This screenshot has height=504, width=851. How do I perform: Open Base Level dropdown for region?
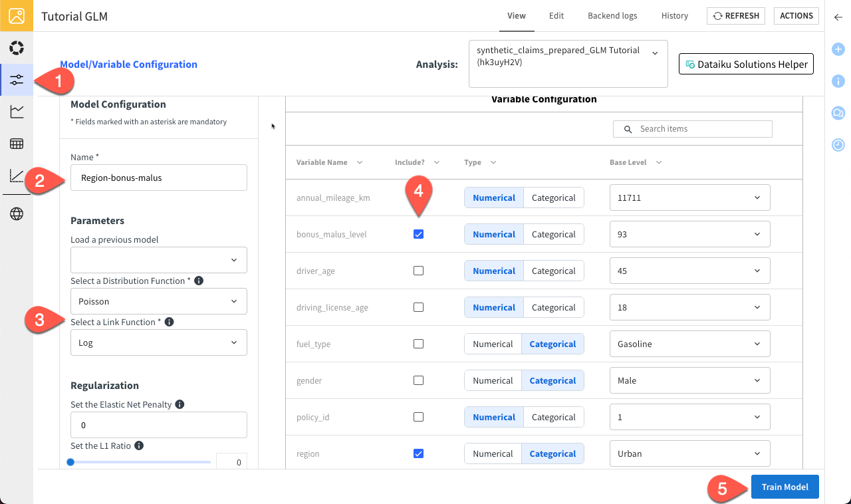click(x=689, y=453)
